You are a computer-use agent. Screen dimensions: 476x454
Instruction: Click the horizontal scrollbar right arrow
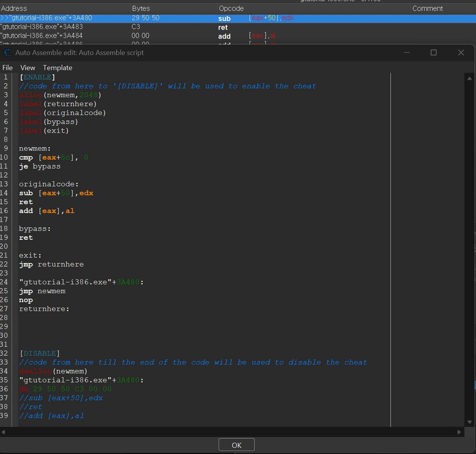coord(459,432)
